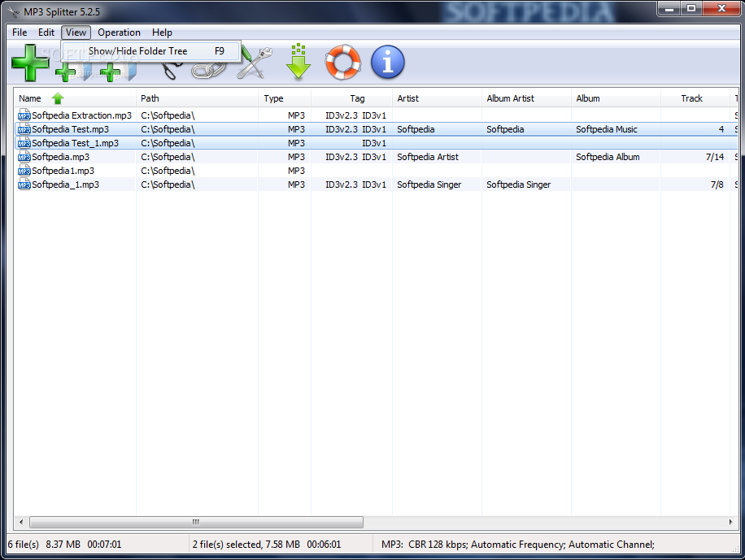
Task: Open help with the lifebuoy icon
Action: click(x=342, y=63)
